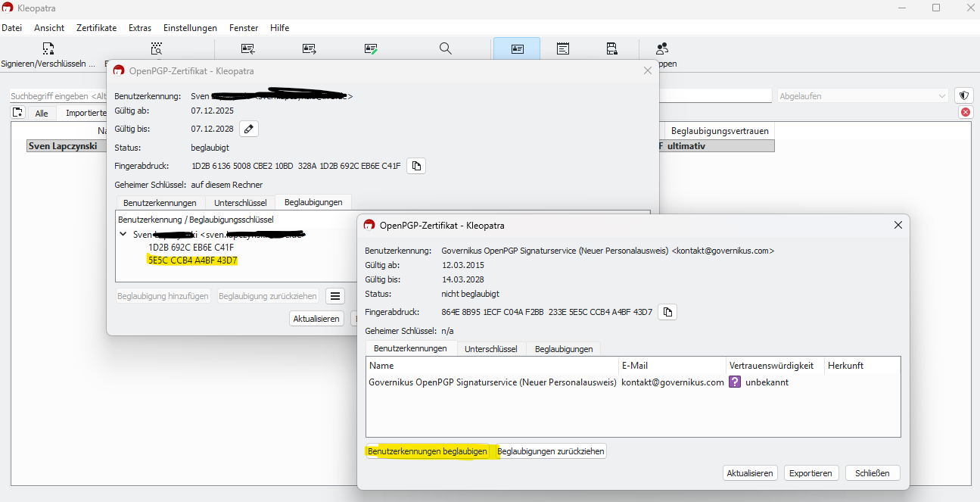This screenshot has height=502, width=980.
Task: Switch to Unterschlüssel tab in Governikus dialog
Action: point(490,349)
